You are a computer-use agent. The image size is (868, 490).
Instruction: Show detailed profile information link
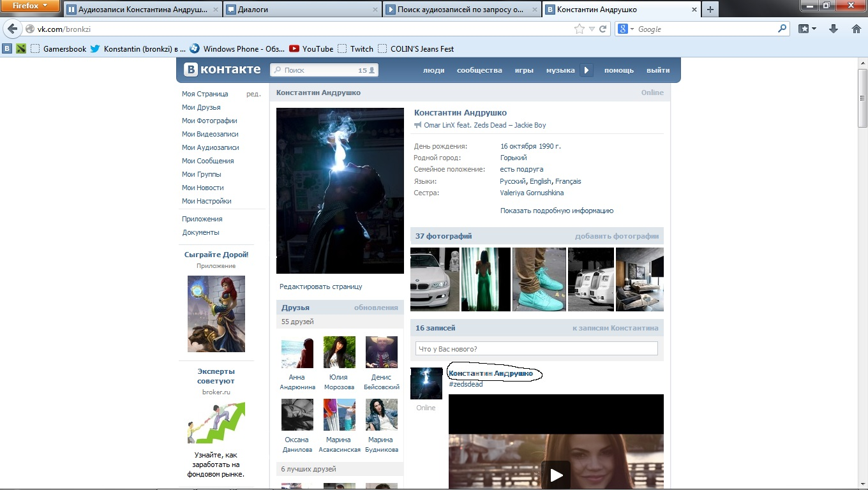tap(557, 211)
